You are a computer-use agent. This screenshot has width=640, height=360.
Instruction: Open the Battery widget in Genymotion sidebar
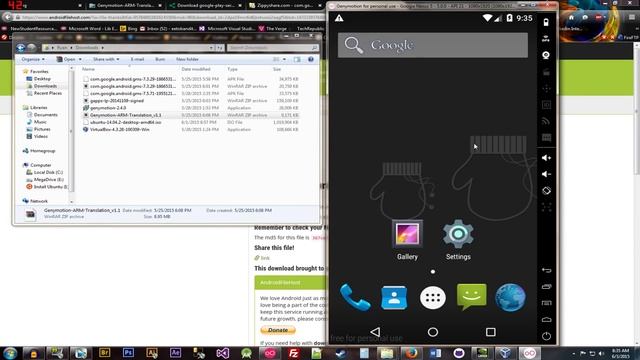click(546, 22)
